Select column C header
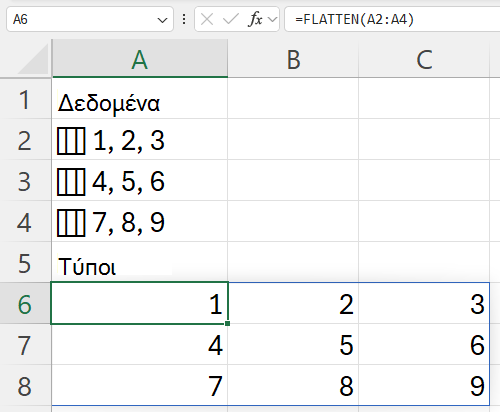 pos(424,59)
